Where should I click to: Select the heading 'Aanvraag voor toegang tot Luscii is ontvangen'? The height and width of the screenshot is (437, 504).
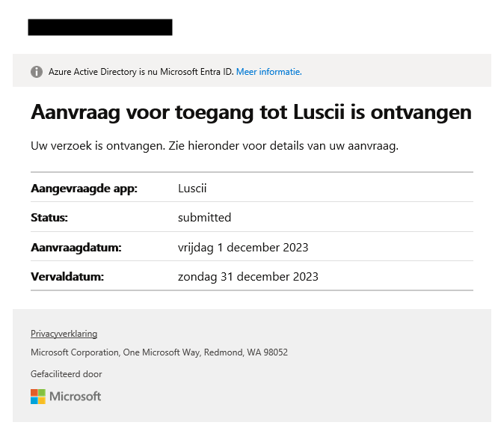[251, 112]
